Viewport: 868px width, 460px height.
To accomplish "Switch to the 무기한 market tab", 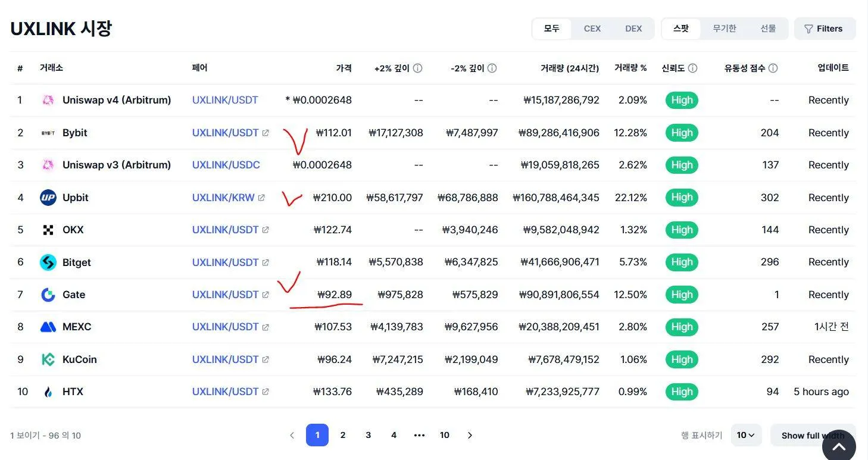I will pyautogui.click(x=725, y=29).
